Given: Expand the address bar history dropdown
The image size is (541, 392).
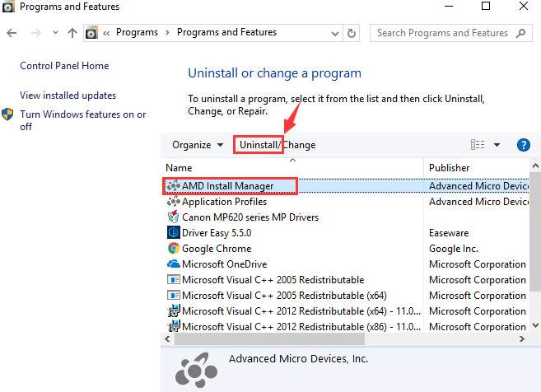Looking at the screenshot, I should coord(334,34).
